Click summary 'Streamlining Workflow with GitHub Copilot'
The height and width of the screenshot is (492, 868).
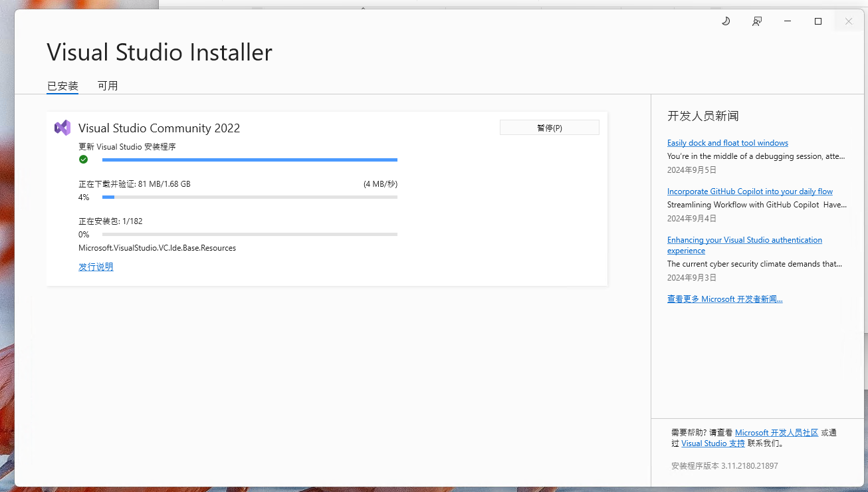coord(757,205)
